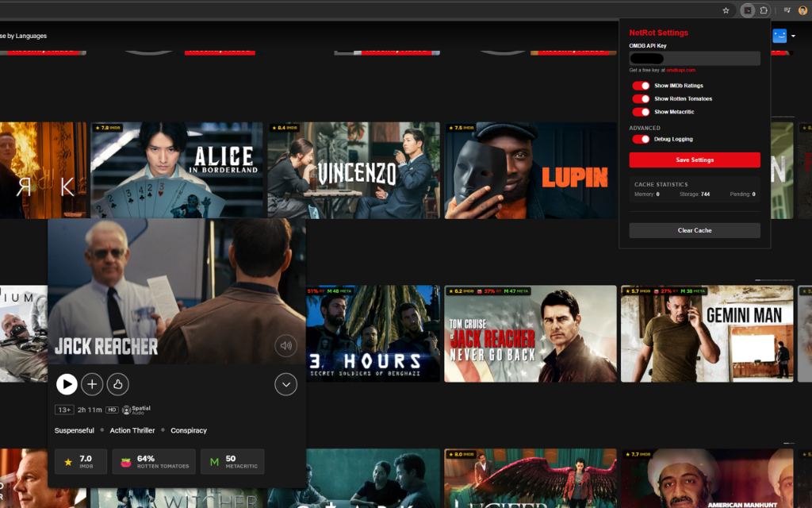
Task: Click the OMDB API Key input field
Action: coord(695,57)
